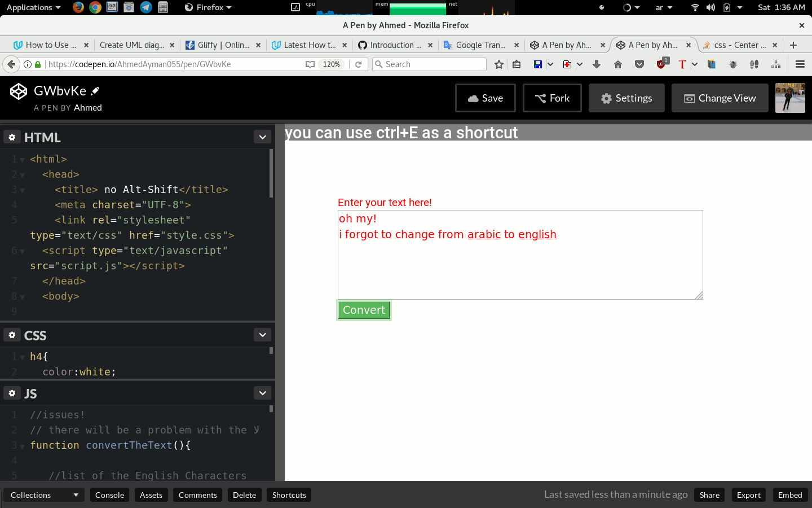
Task: Expand the CSS panel dropdown chevron
Action: pos(262,335)
